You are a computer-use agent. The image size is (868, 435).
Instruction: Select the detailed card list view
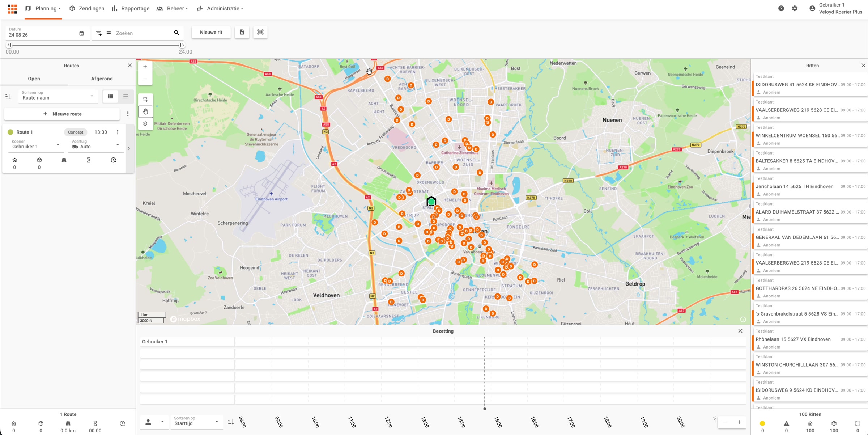[111, 96]
